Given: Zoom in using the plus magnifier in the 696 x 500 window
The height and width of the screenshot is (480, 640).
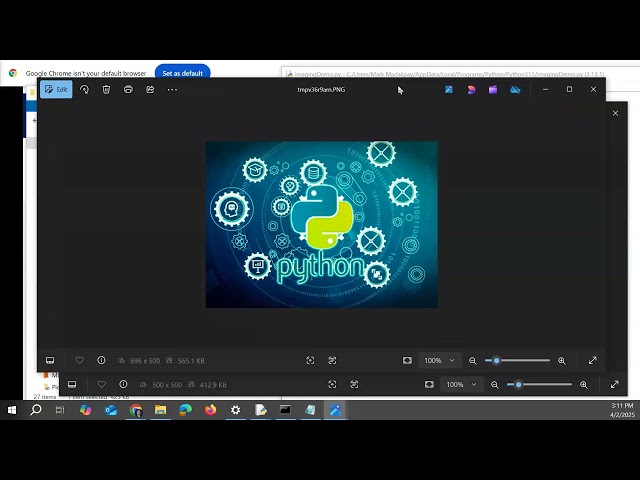Looking at the screenshot, I should coord(562,361).
